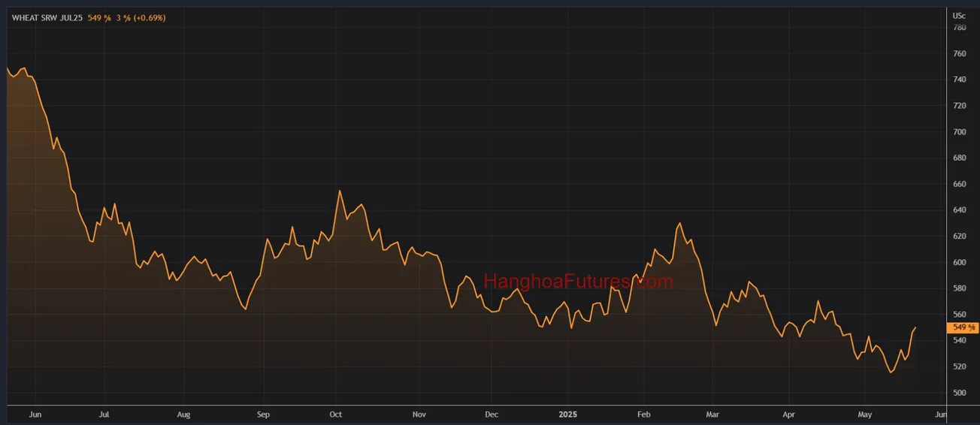Click the Mar label on time axis
The width and height of the screenshot is (980, 425).
pyautogui.click(x=712, y=414)
